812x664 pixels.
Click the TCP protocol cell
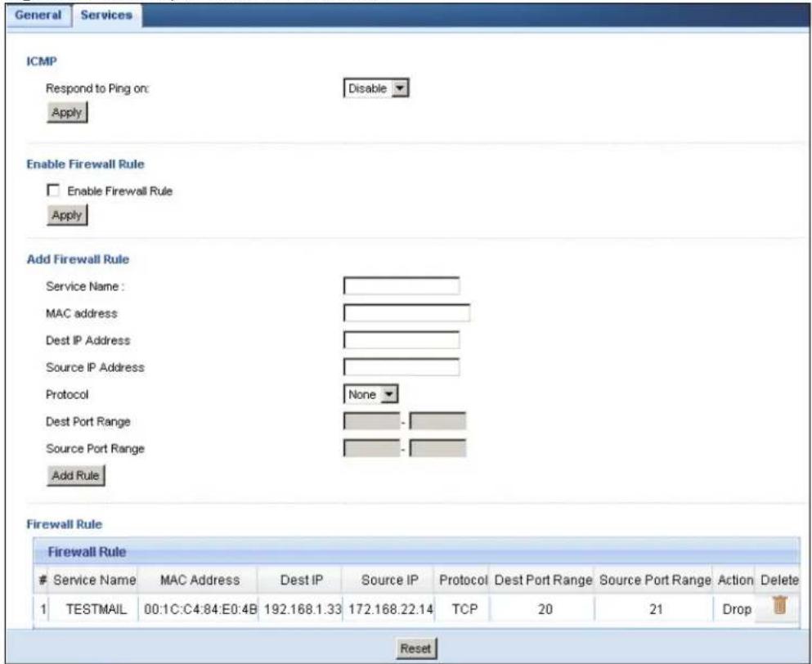point(464,609)
